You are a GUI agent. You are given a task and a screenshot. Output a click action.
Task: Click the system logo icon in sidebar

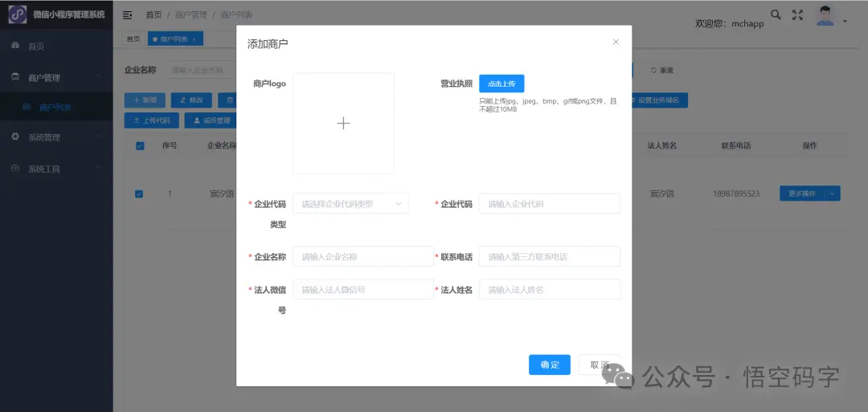pyautogui.click(x=17, y=14)
